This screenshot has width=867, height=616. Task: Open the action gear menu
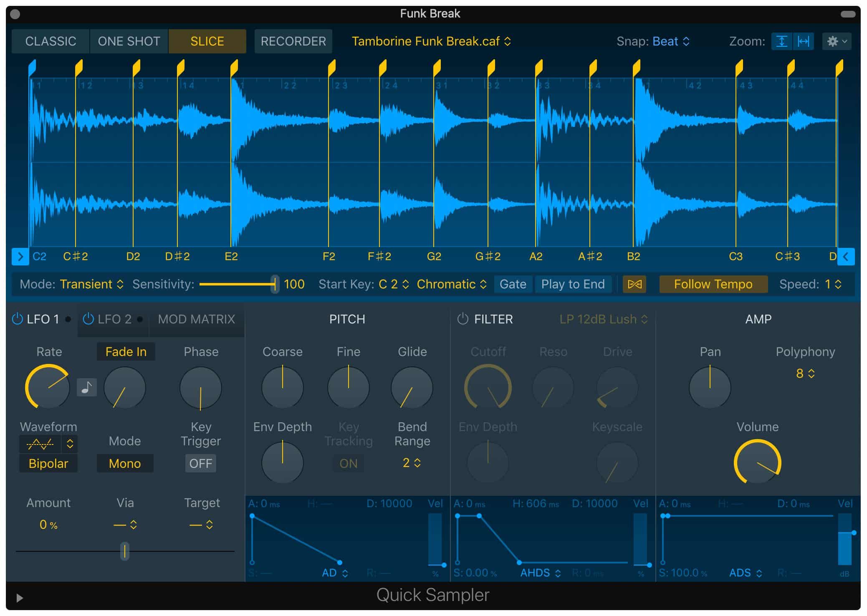(836, 41)
